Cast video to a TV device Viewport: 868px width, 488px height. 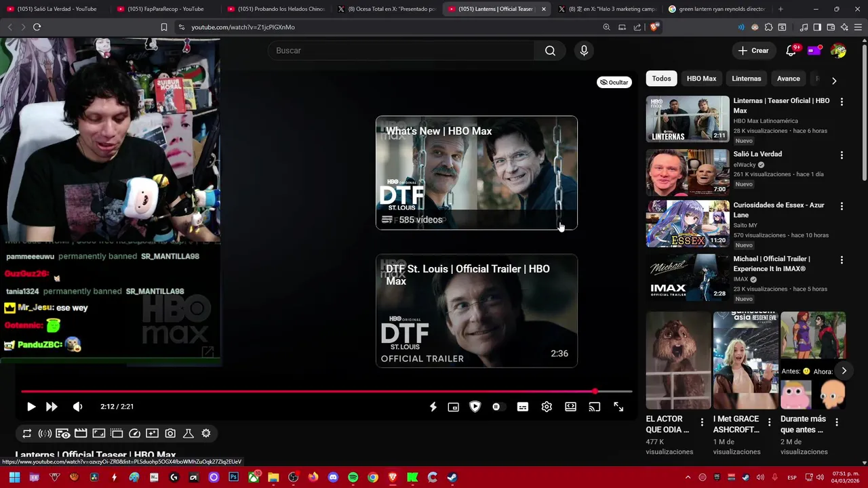(x=595, y=407)
